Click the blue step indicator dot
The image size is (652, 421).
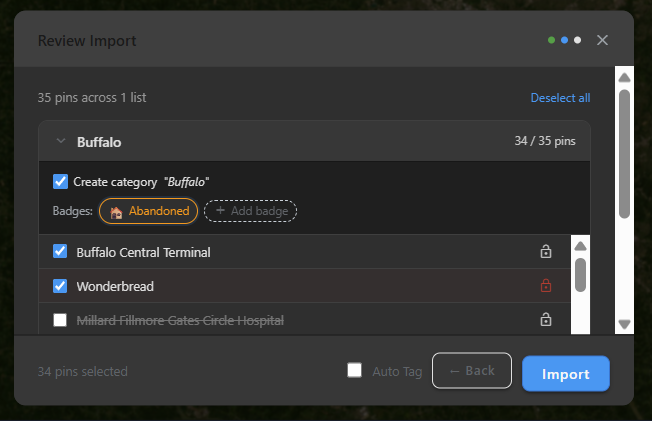pos(564,40)
